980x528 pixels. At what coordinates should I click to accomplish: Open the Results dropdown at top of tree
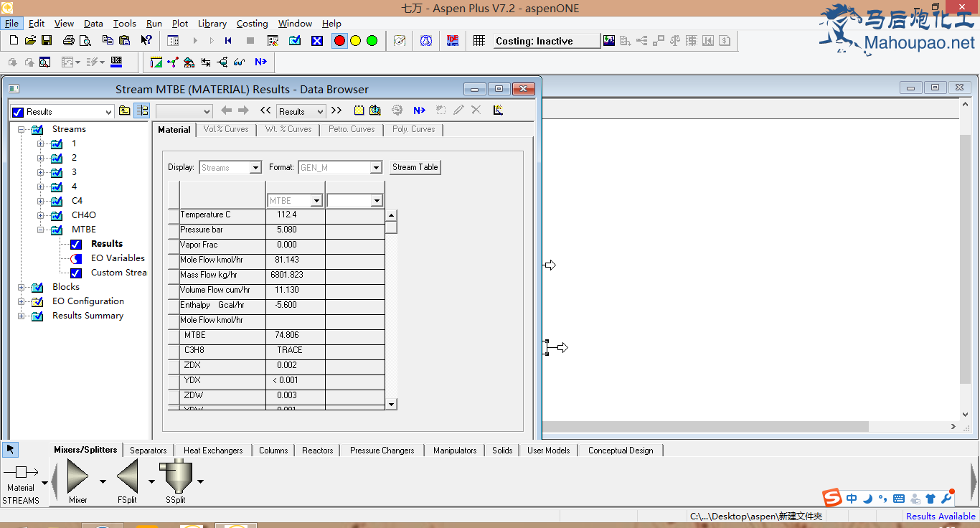pos(109,112)
